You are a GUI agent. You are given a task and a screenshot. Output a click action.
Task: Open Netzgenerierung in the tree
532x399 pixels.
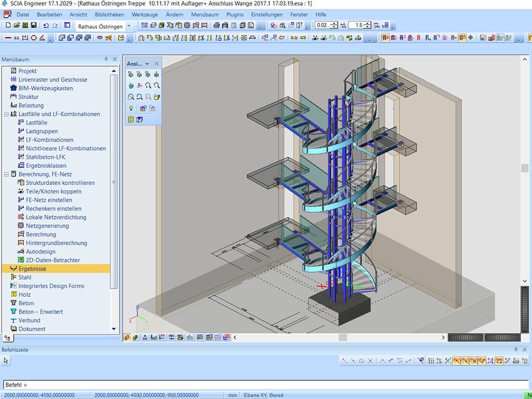[47, 226]
